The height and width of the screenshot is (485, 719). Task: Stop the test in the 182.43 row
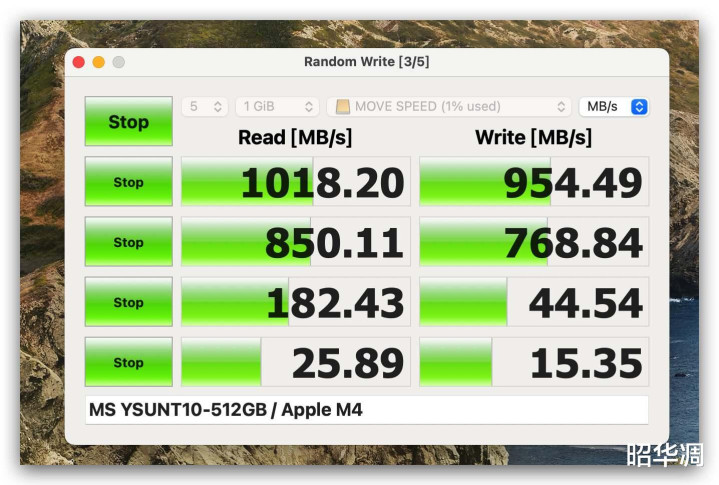(x=128, y=302)
